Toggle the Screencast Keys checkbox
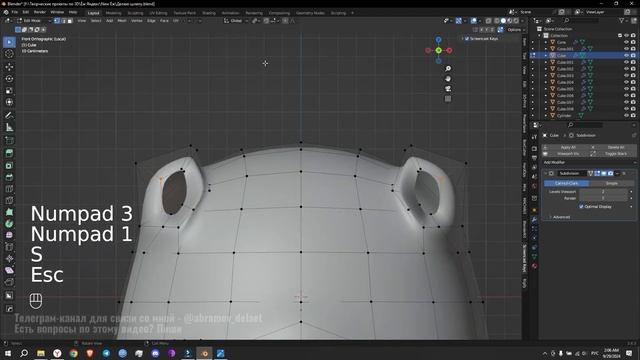 click(x=467, y=39)
